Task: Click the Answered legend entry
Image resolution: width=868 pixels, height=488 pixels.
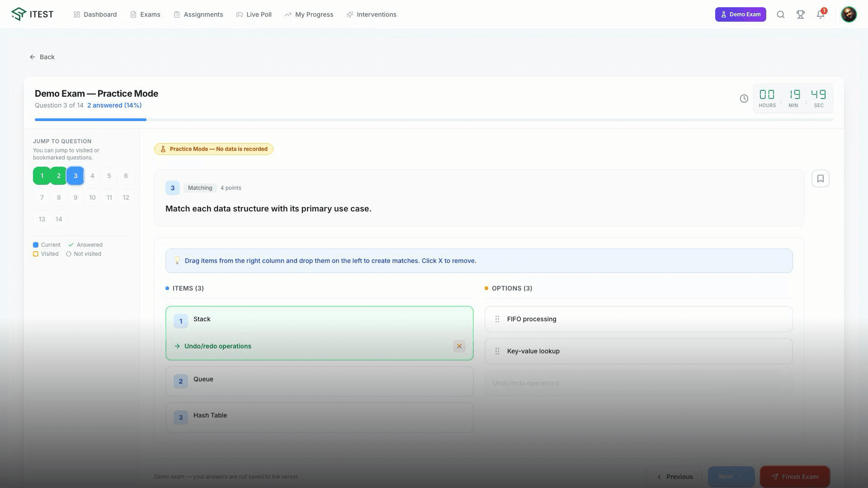Action: (85, 245)
